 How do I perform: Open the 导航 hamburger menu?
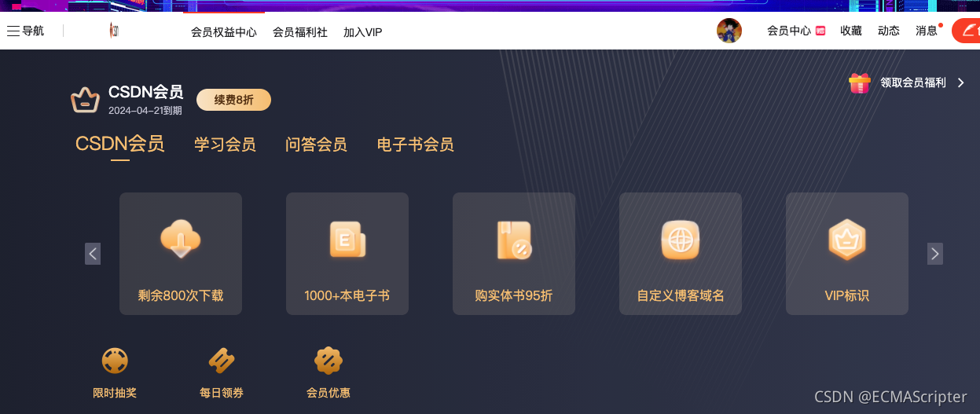pyautogui.click(x=25, y=31)
